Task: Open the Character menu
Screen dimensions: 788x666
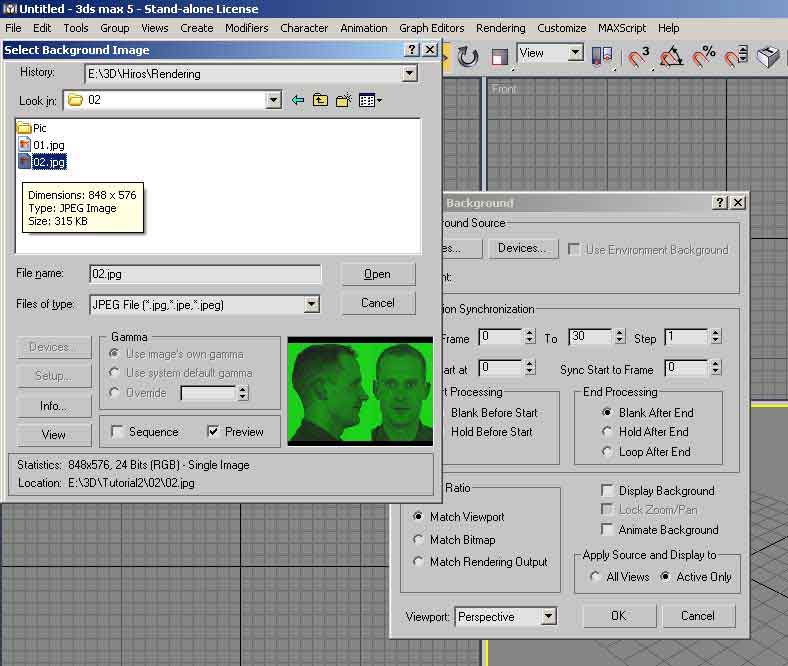Action: [x=304, y=28]
